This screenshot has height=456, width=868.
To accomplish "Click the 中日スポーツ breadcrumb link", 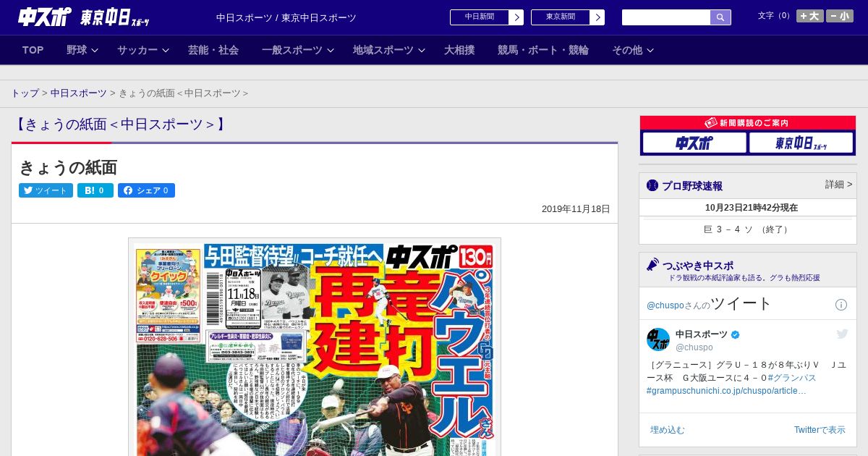I will pyautogui.click(x=79, y=93).
